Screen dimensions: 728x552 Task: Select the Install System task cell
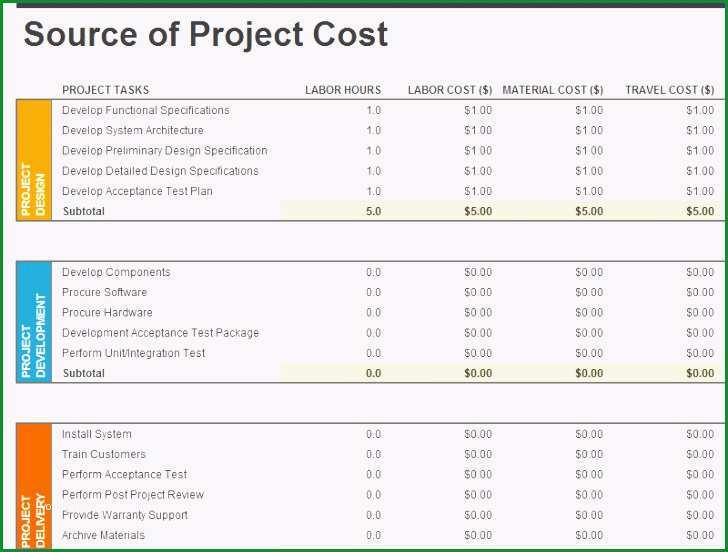click(x=97, y=434)
